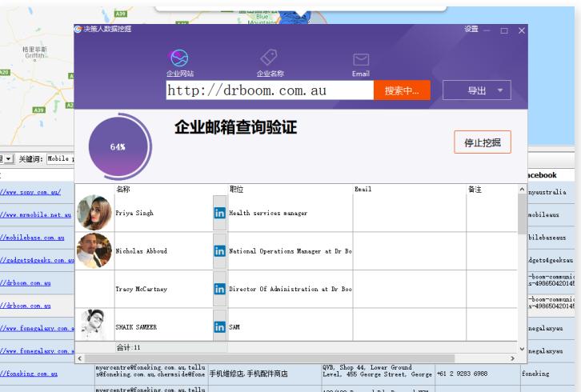Open LinkedIn profile for Tracy McCartney

219,289
